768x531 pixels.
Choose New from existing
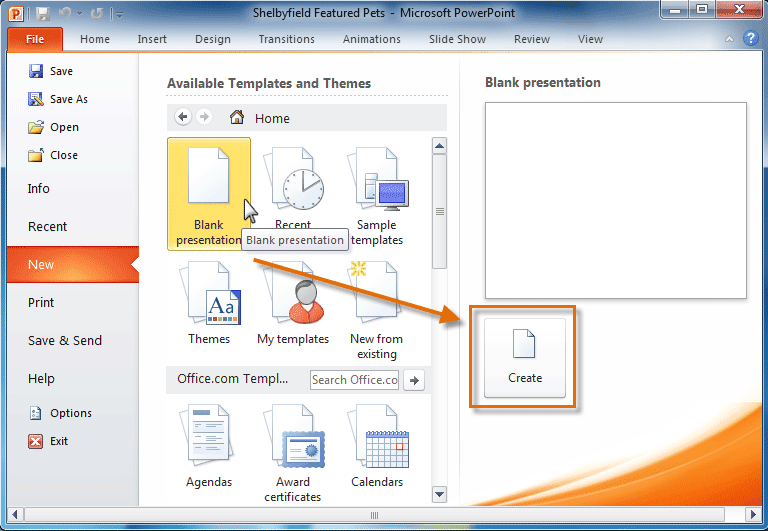(377, 311)
